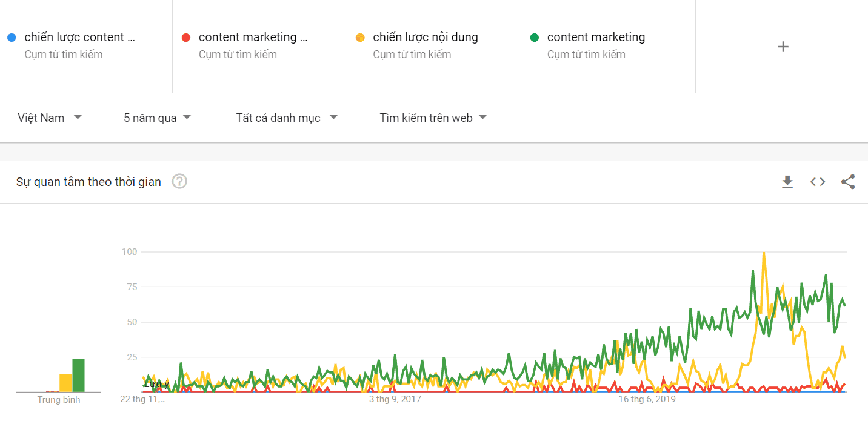
Task: Click the green average bar in Trung bình
Action: pos(78,376)
